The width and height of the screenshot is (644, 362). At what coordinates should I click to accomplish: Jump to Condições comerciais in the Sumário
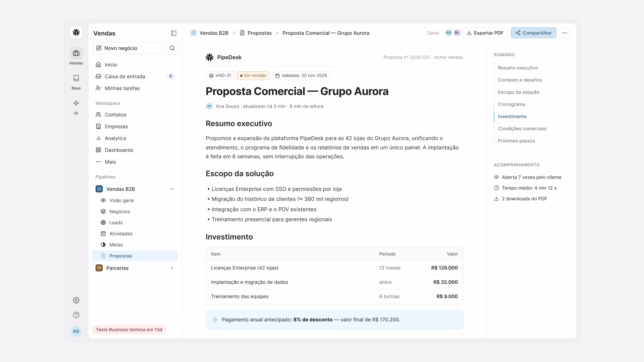coord(522,128)
